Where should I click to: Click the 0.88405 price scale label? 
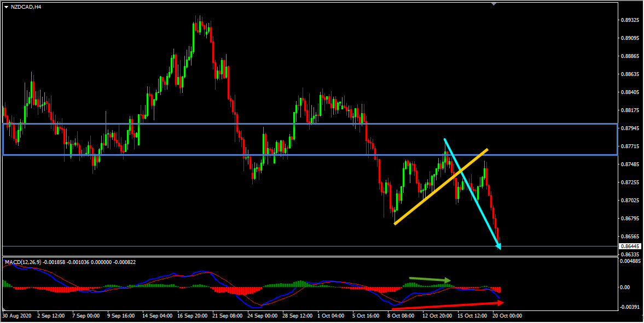[x=630, y=92]
